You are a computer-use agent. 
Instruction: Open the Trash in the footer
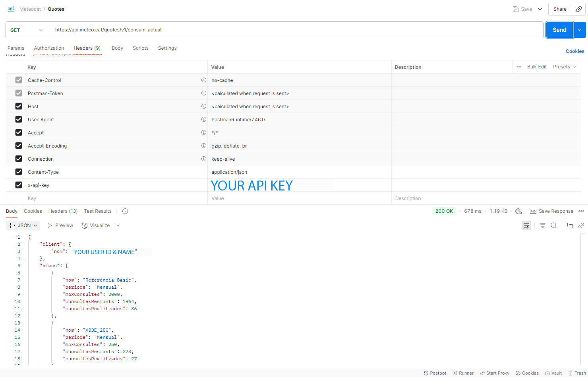577,373
